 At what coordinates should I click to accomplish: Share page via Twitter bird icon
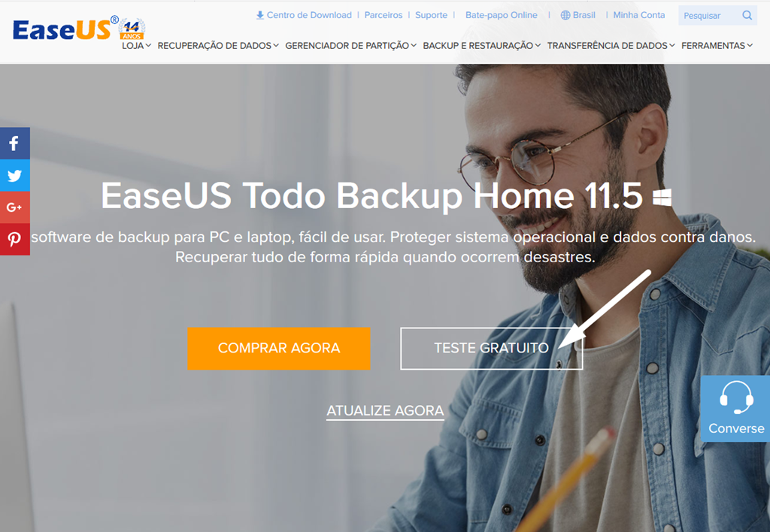point(14,175)
